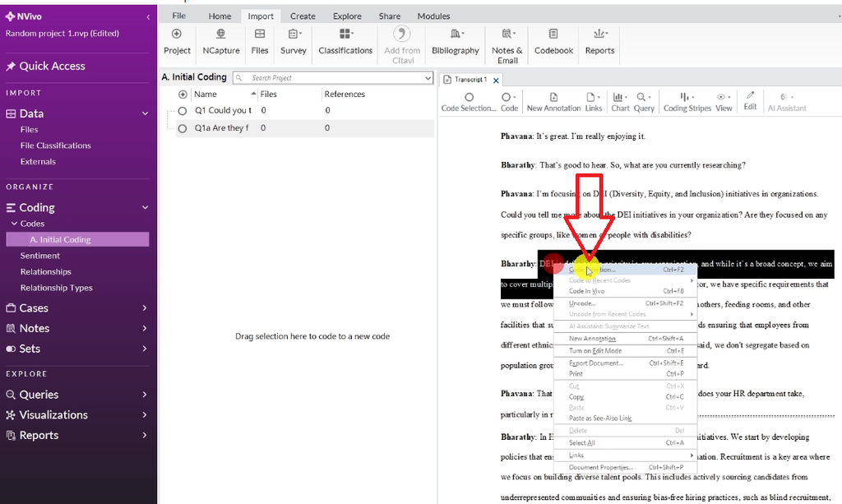
Task: Toggle Coding Stripes display options
Action: [687, 102]
